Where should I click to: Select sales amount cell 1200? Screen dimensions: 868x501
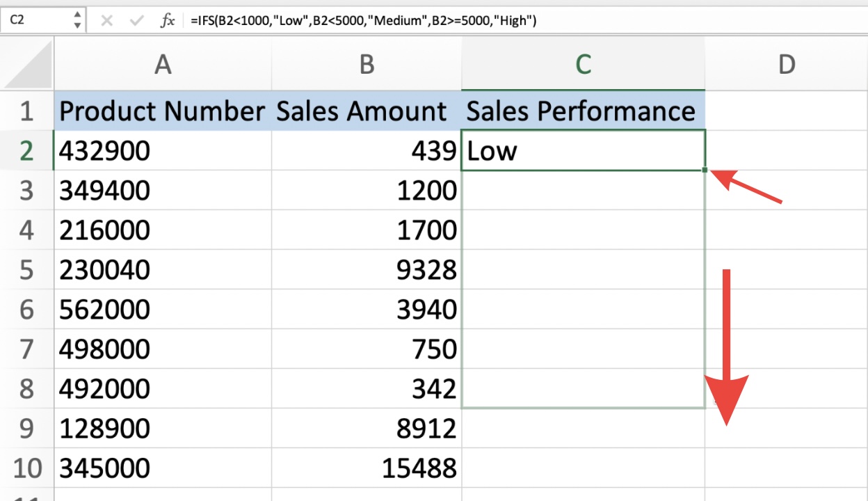(367, 190)
